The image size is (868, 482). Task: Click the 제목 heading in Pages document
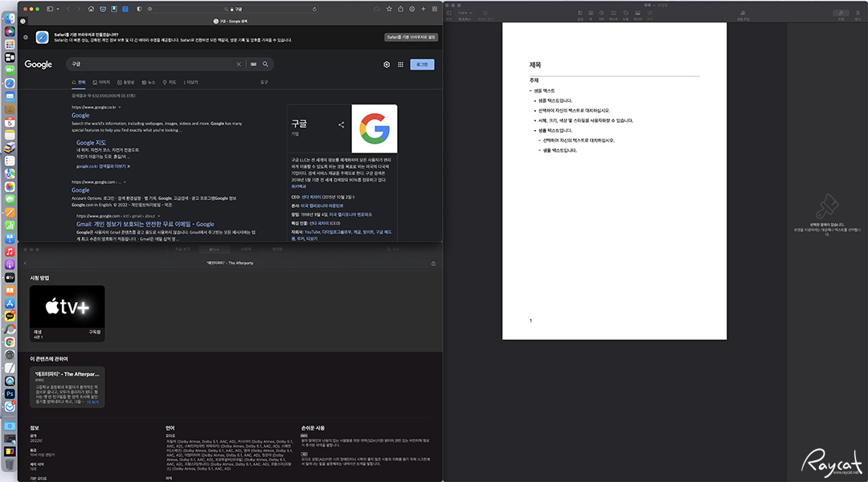coord(535,65)
